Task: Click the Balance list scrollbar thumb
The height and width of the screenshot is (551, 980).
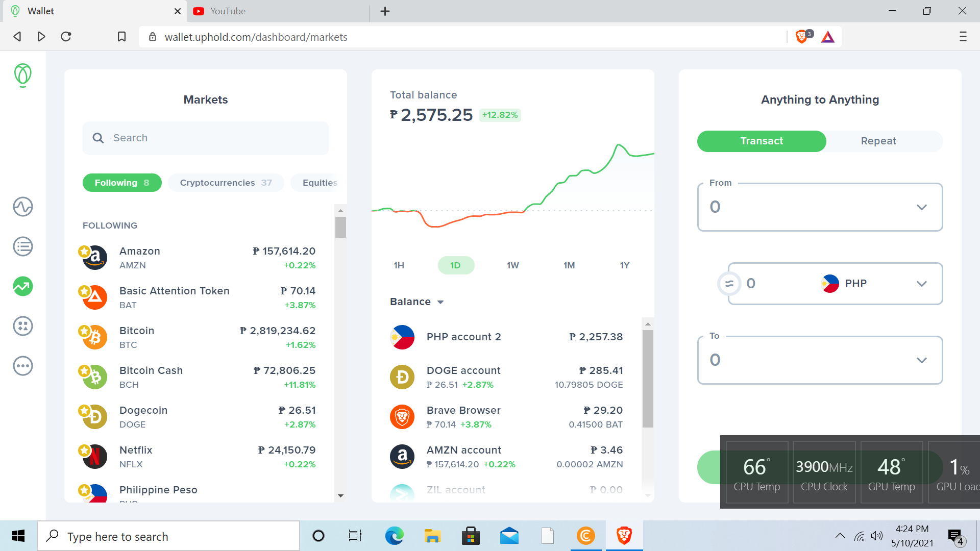Action: coord(648,379)
